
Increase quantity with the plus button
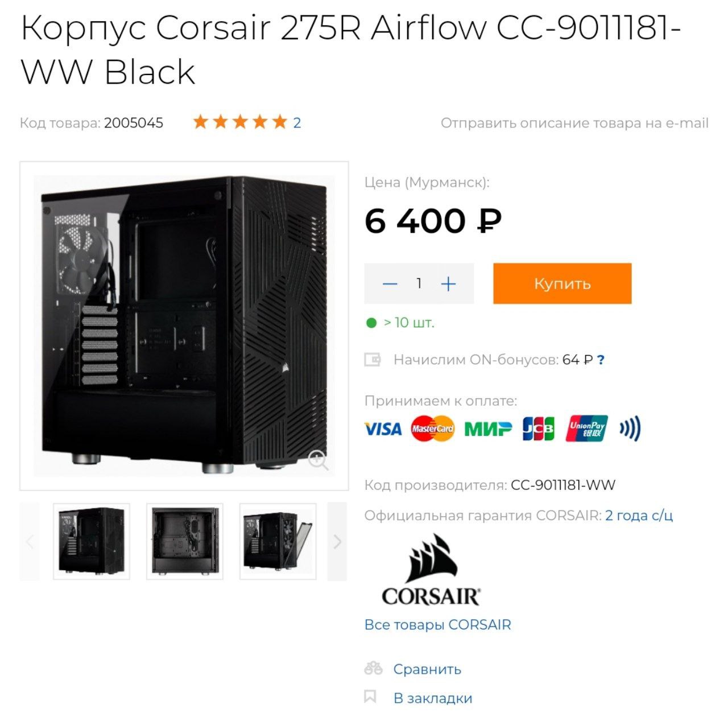point(449,283)
